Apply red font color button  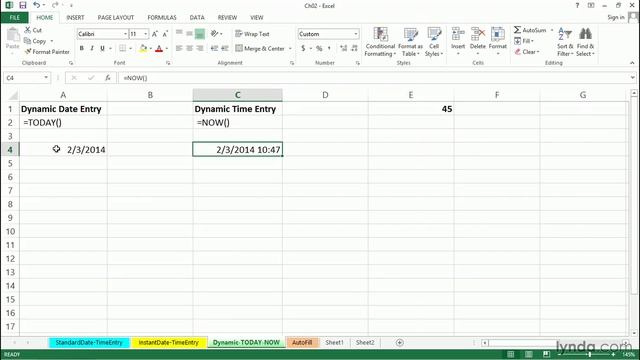[159, 49]
